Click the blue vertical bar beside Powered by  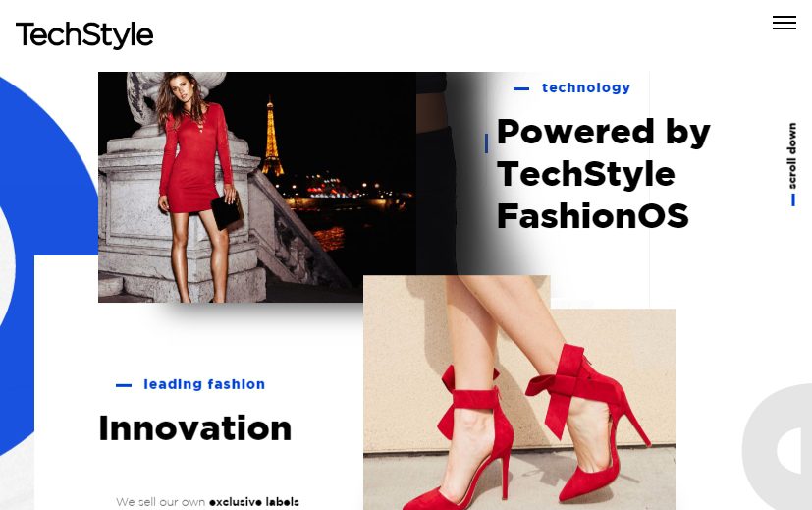pos(486,143)
